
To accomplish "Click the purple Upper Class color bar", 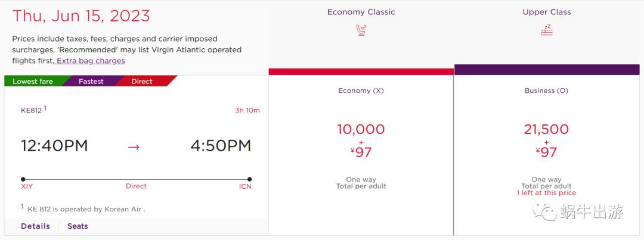I will coord(546,70).
